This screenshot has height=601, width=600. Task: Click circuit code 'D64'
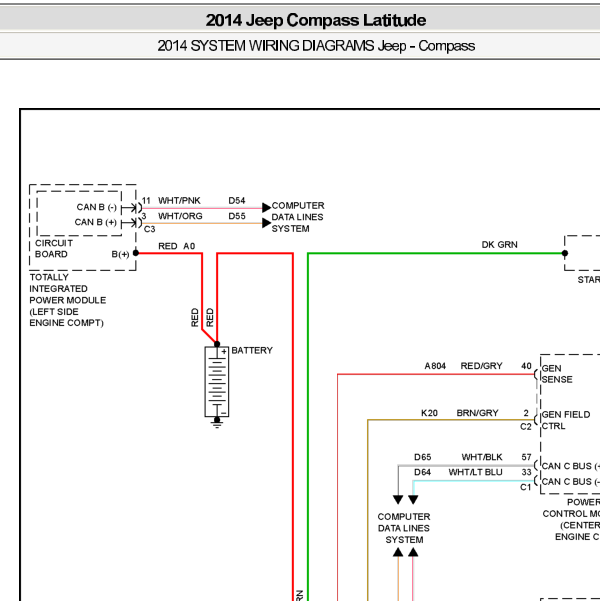pyautogui.click(x=422, y=472)
